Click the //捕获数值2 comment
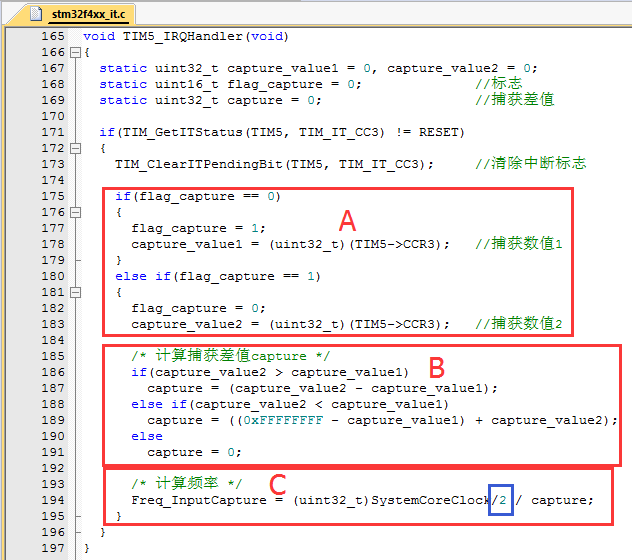Image resolution: width=632 pixels, height=560 pixels. tap(519, 323)
